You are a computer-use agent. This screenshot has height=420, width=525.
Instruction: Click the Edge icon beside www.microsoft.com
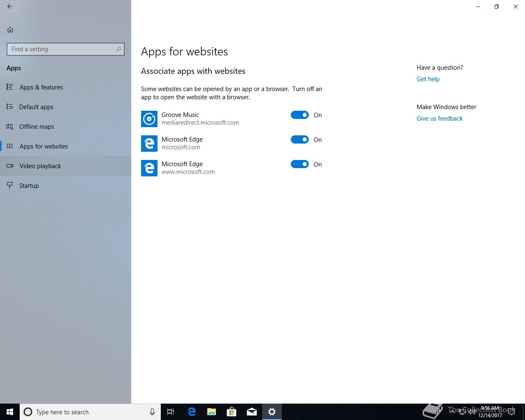[149, 168]
